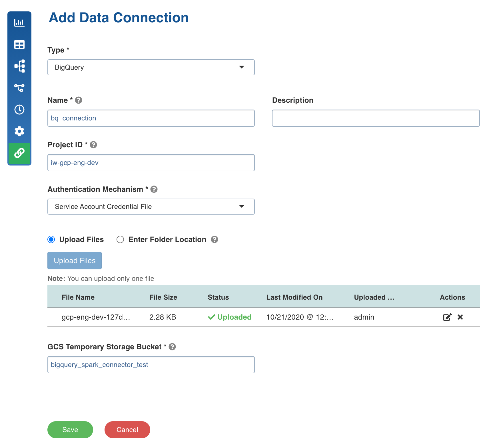
Task: Open the settings gear sidebar icon
Action: (x=19, y=131)
